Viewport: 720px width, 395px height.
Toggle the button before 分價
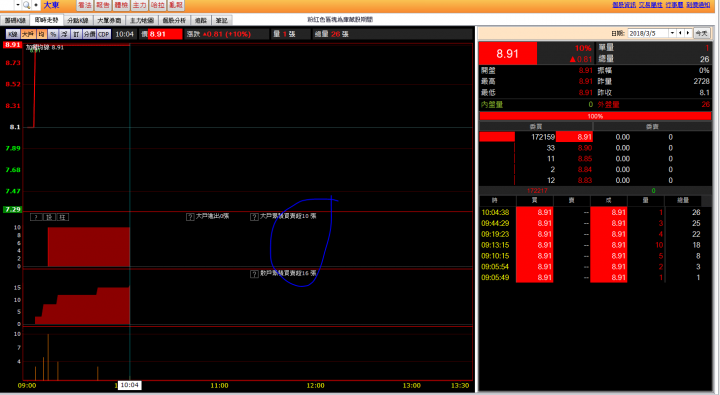(x=76, y=34)
